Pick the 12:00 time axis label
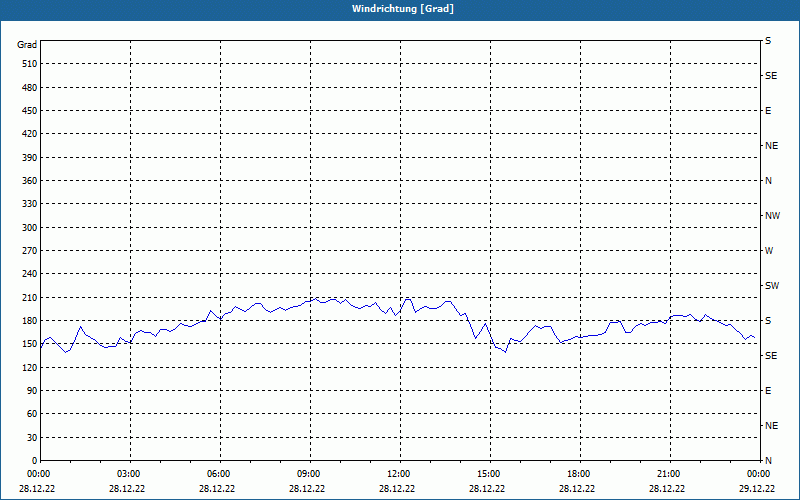Screen dimensions: 800x500 [x=398, y=474]
